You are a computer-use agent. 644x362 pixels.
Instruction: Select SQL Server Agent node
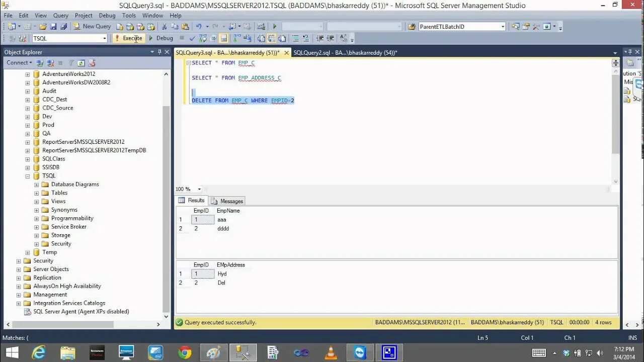tap(81, 312)
